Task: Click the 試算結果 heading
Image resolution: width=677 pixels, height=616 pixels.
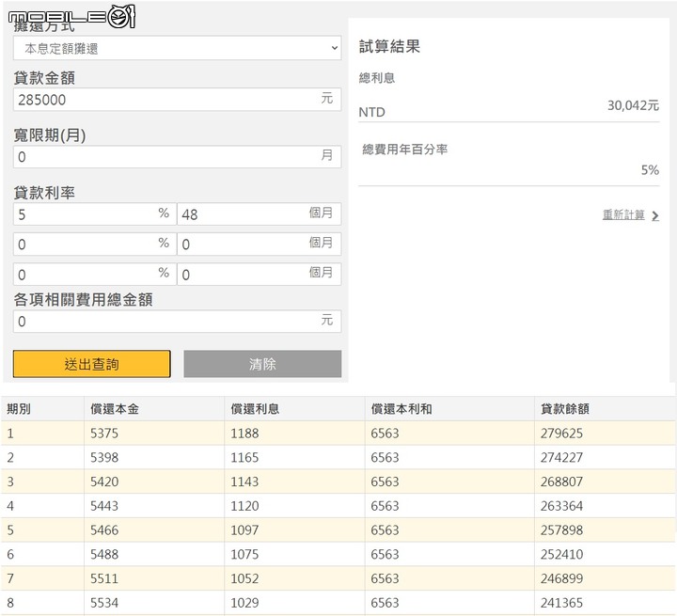Action: (389, 46)
